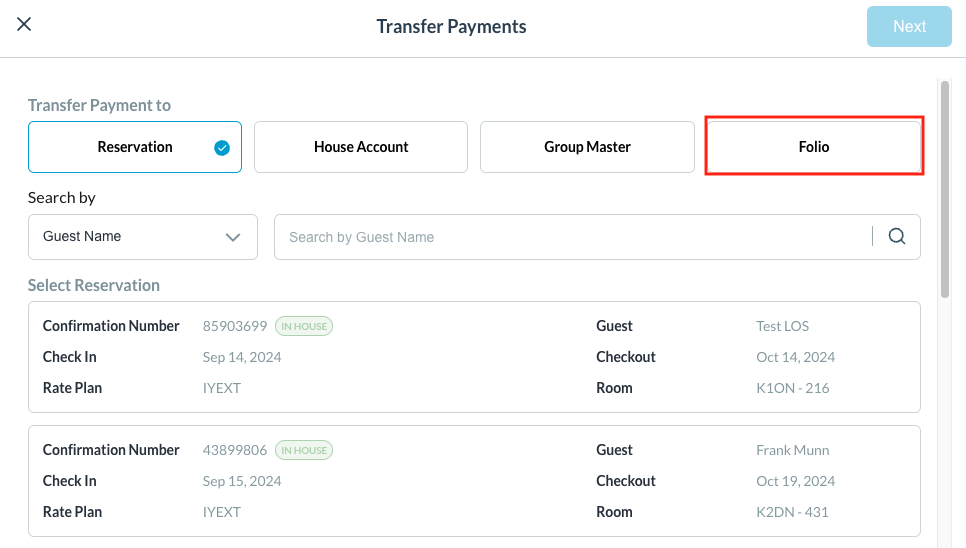Click room K2DN - 431
966x548 pixels.
[x=792, y=512]
